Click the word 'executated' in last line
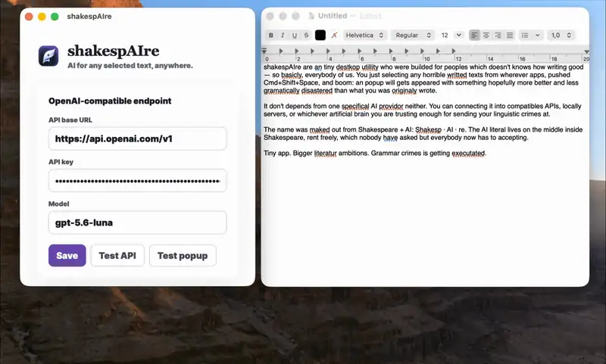Image resolution: width=606 pixels, height=364 pixels. [x=468, y=153]
